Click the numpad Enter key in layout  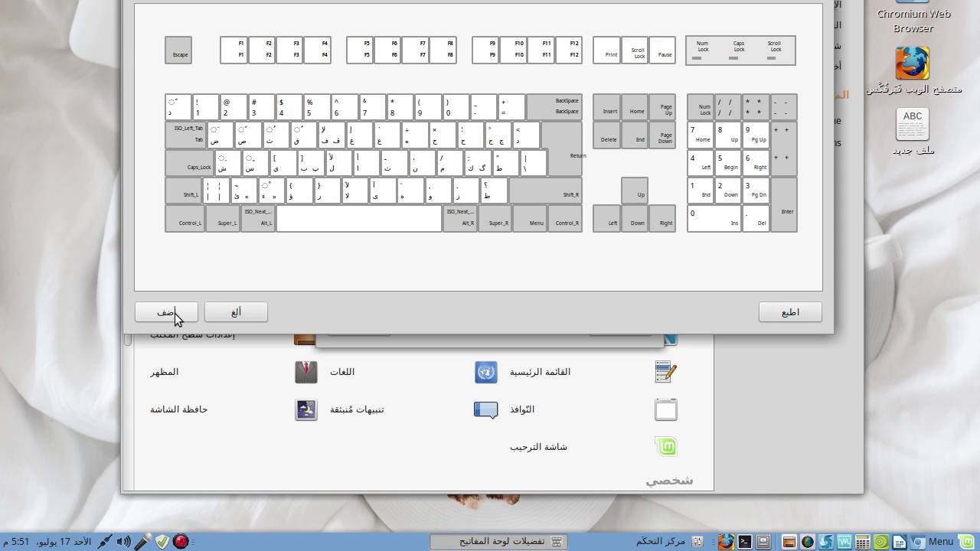(x=784, y=204)
